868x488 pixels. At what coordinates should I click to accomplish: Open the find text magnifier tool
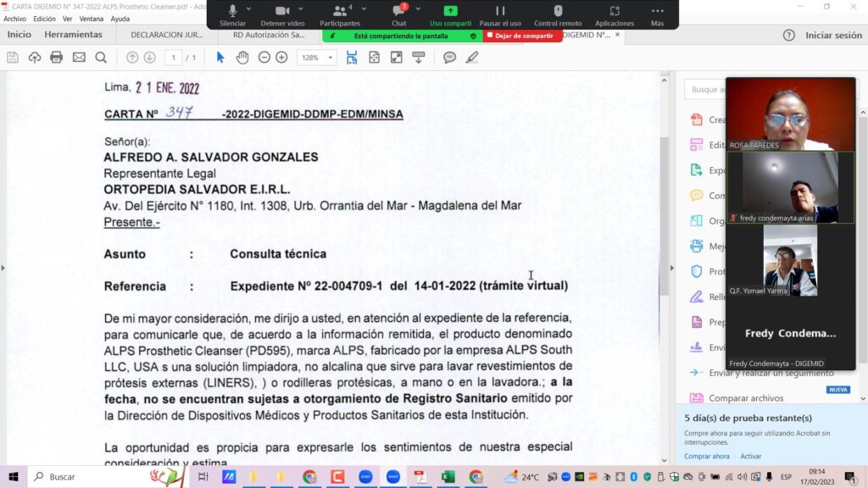(x=101, y=57)
